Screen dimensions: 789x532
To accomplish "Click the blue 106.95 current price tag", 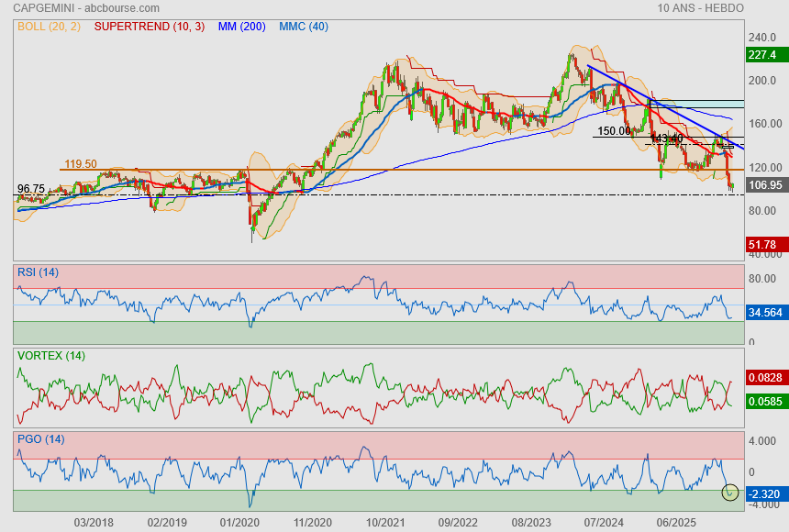I will click(765, 185).
